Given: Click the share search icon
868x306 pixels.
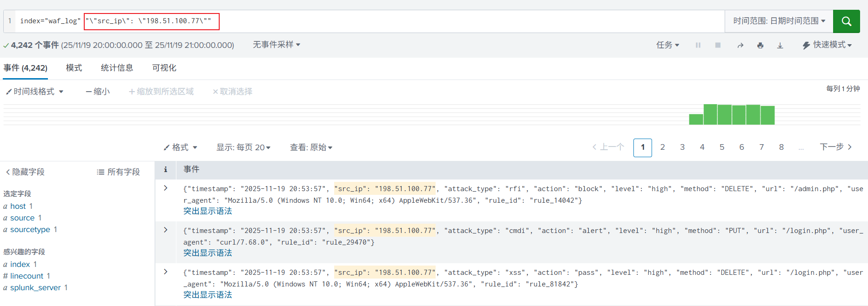Looking at the screenshot, I should coord(740,45).
